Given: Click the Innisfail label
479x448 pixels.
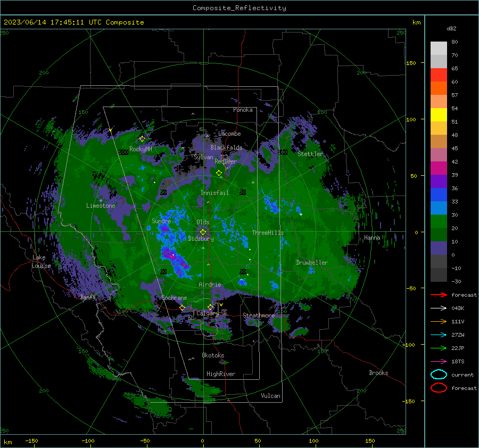Looking at the screenshot, I should click(x=214, y=193).
